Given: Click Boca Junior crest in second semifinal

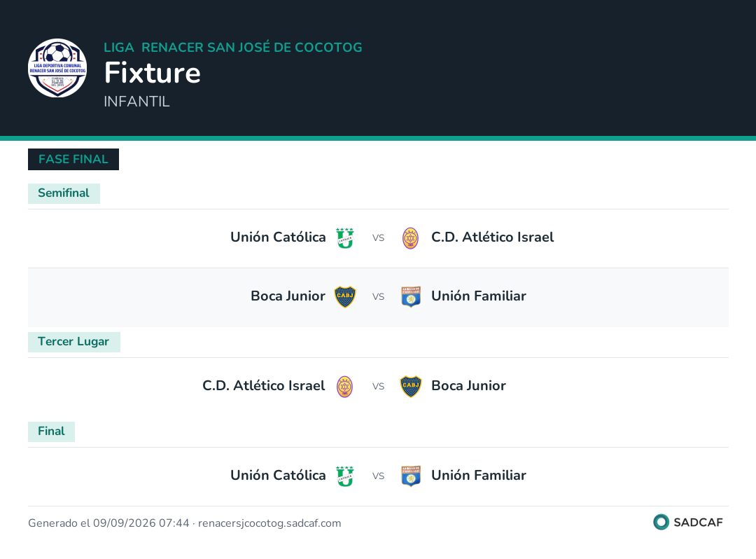Looking at the screenshot, I should (345, 296).
